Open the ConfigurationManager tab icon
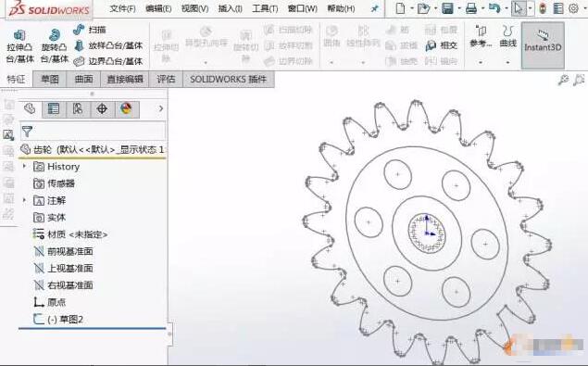This screenshot has height=366, width=588. point(78,108)
